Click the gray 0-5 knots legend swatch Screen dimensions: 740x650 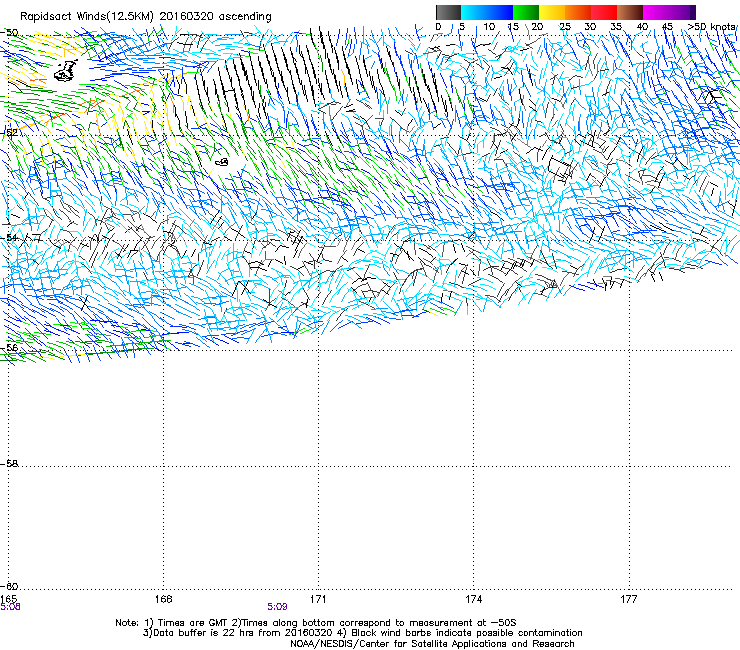448,12
